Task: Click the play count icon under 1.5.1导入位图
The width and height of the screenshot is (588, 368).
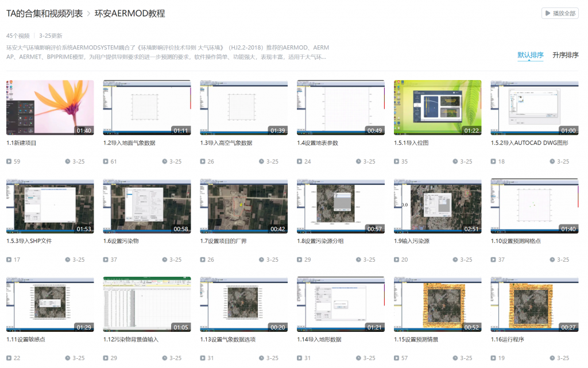Action: click(397, 162)
